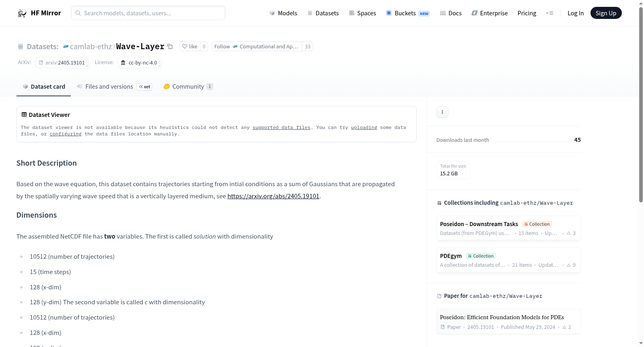The height and width of the screenshot is (347, 644).
Task: Click the configuring link in Dataset Viewer
Action: coord(66,134)
